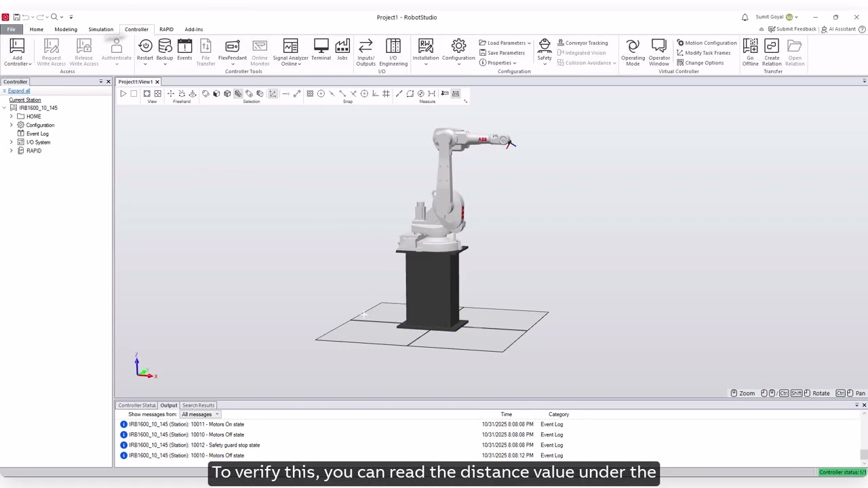Open the Controller Status tab

137,405
